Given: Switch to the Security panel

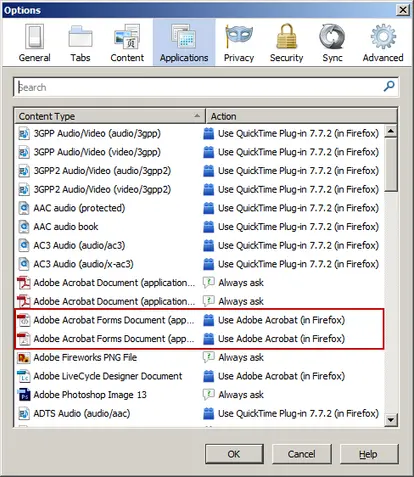Looking at the screenshot, I should pos(286,43).
